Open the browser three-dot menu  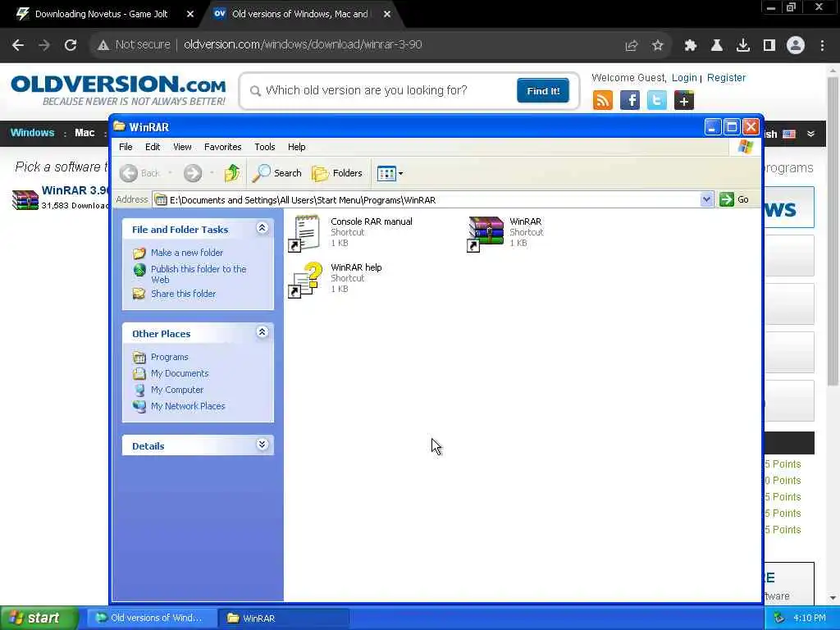[x=822, y=46]
